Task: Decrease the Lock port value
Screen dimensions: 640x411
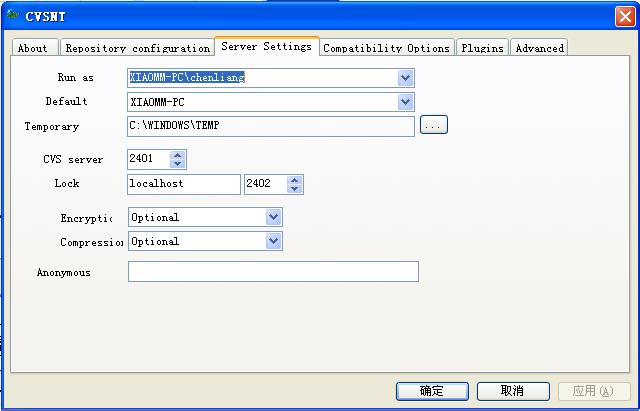Action: (294, 189)
